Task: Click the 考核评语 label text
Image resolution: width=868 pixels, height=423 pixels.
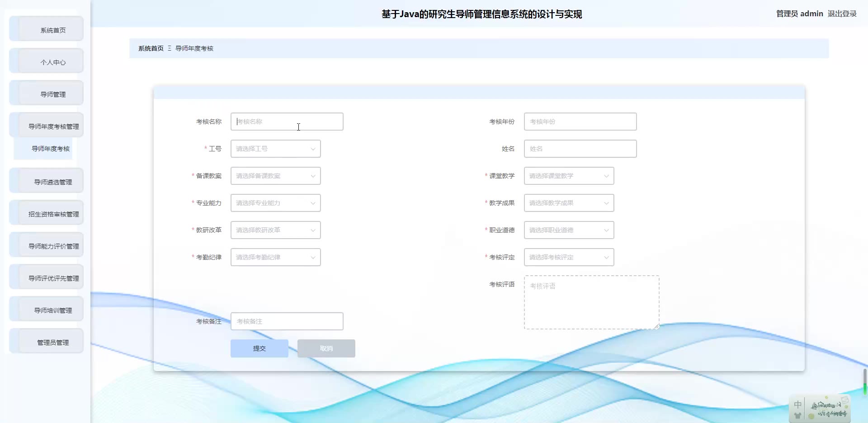Action: point(502,284)
